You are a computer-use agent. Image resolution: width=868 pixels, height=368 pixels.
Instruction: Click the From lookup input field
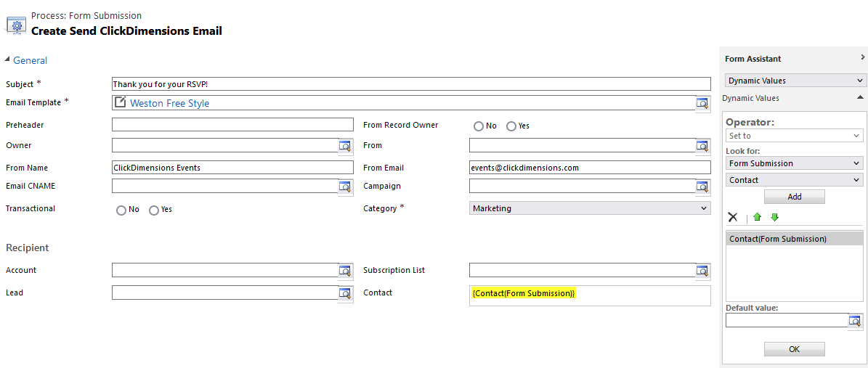click(x=583, y=146)
